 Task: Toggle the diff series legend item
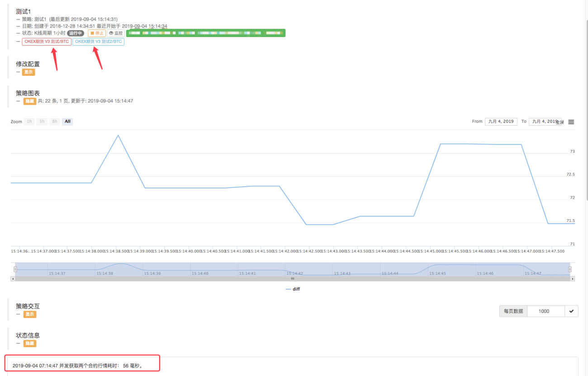point(293,289)
